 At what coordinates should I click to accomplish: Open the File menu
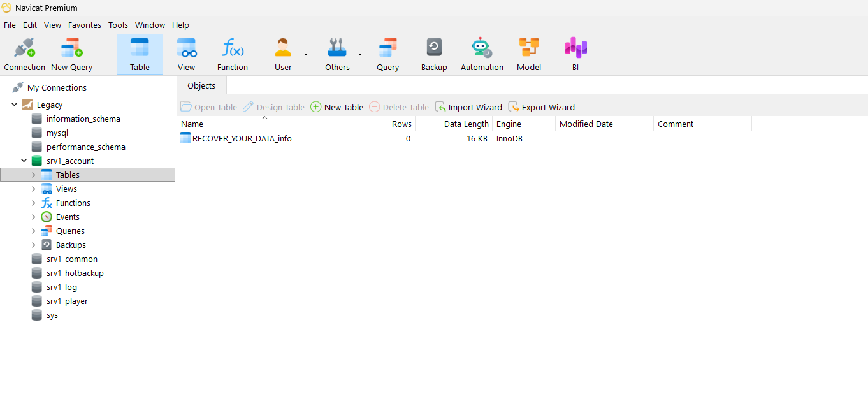pos(10,25)
